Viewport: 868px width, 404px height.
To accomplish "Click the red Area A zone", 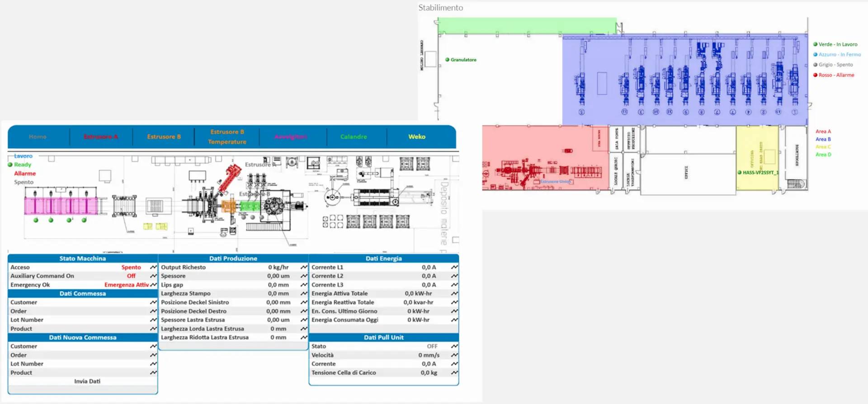I will 546,158.
